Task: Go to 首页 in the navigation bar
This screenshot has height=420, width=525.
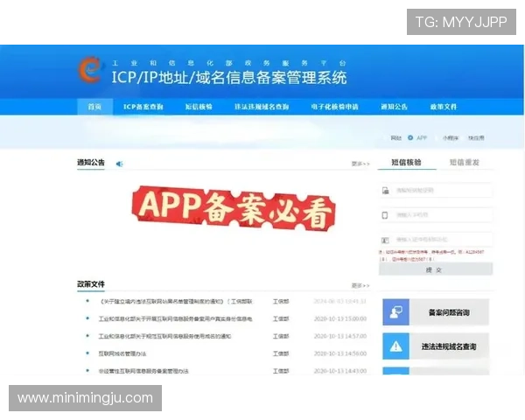Action: [94, 107]
